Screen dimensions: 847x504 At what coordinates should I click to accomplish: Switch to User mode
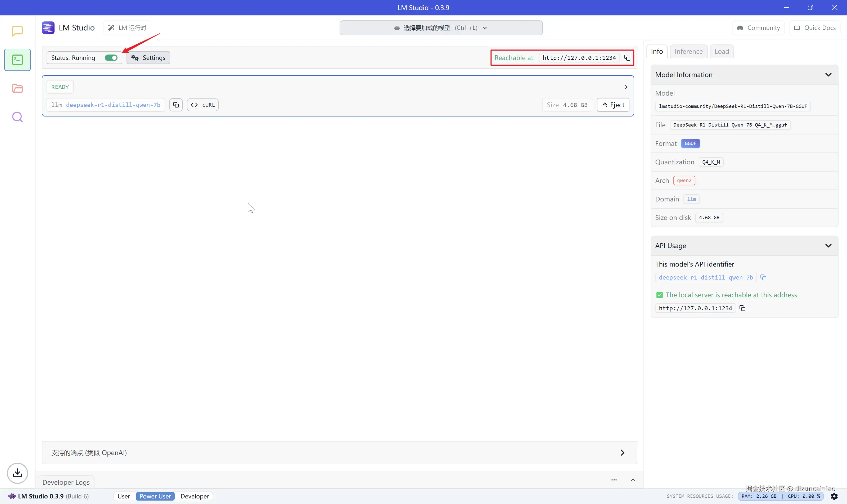click(124, 496)
